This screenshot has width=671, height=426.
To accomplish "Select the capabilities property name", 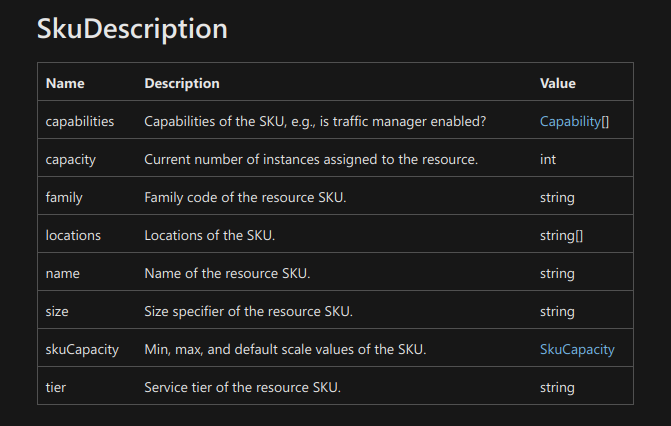I will (80, 122).
